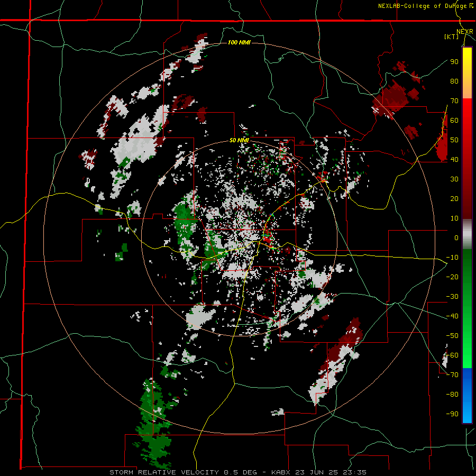
Task: Click the -20 value on the velocity scale
Action: 452,277
